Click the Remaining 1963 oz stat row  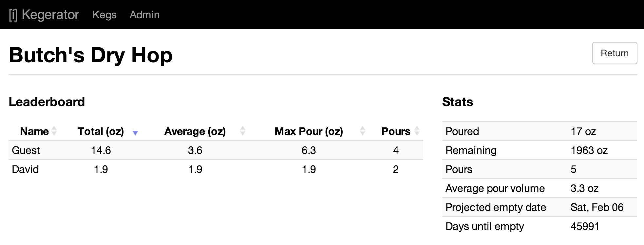[x=539, y=150]
